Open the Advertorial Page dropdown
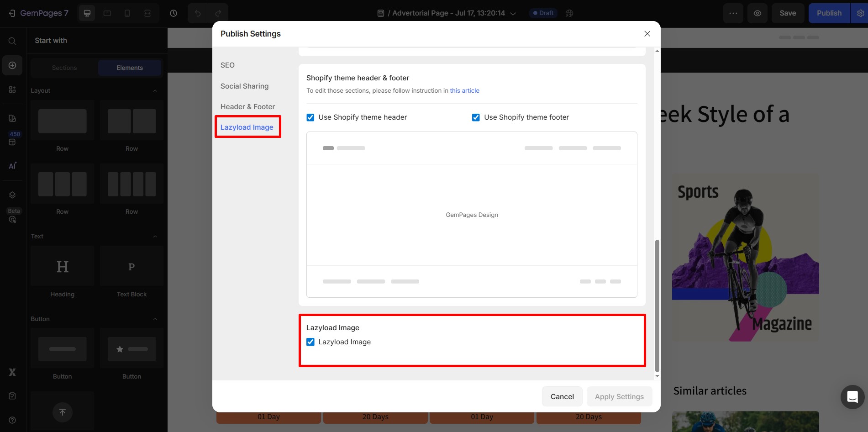This screenshot has width=868, height=432. (513, 13)
